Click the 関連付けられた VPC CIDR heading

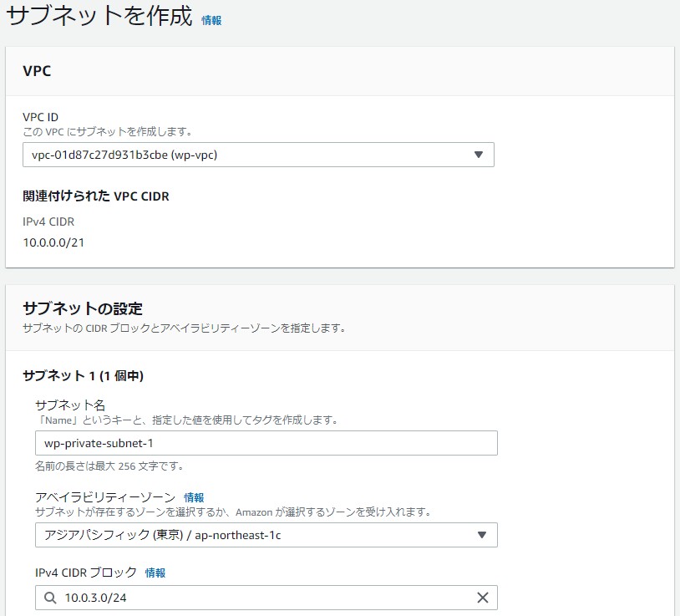(96, 196)
